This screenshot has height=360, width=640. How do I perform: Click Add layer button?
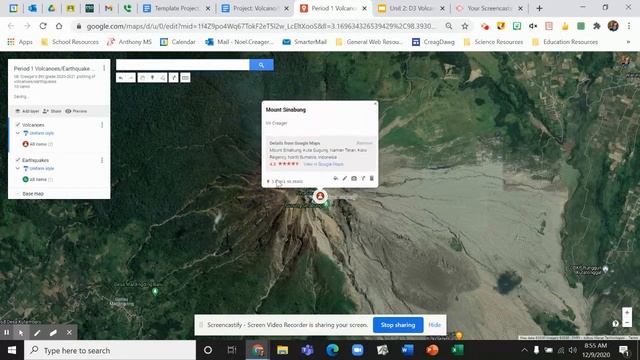point(27,111)
